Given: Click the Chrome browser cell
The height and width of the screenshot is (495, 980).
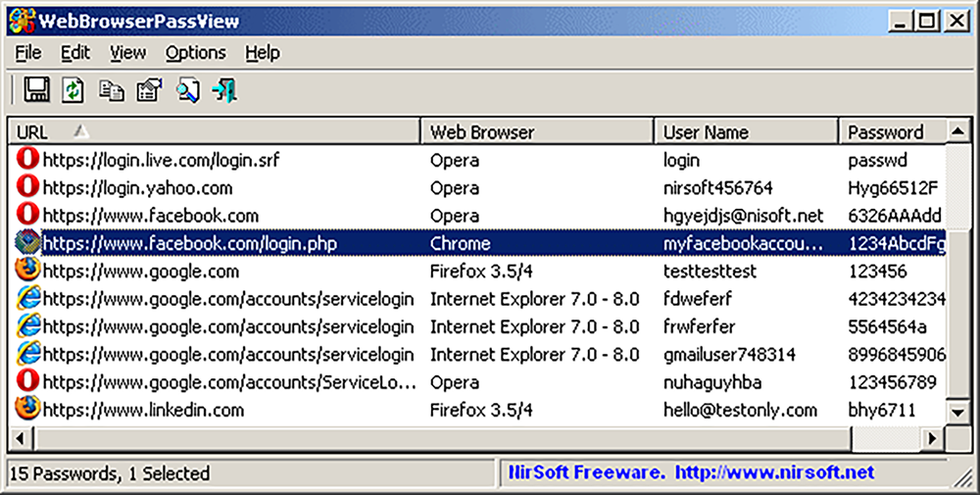Looking at the screenshot, I should (x=460, y=243).
